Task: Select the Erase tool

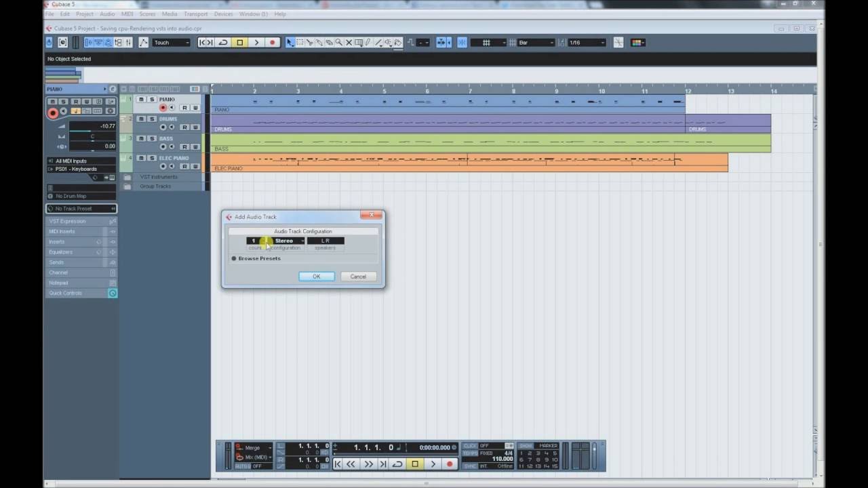Action: [x=329, y=42]
